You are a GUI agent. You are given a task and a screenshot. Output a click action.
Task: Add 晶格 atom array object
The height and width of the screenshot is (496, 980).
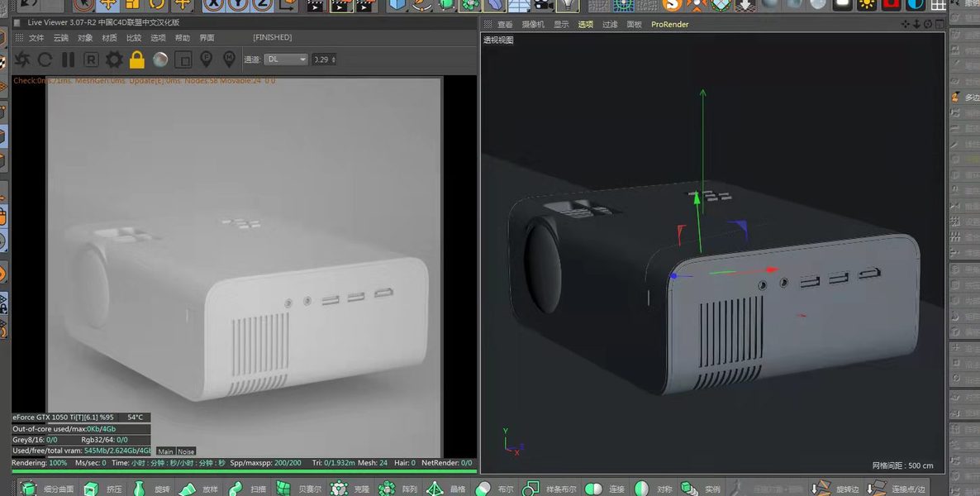[445, 489]
